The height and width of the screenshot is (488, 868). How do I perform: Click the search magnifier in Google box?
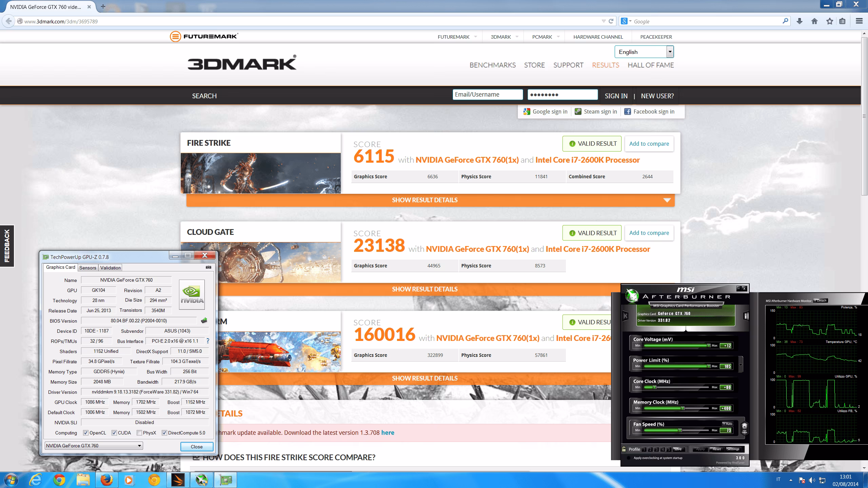pos(785,21)
